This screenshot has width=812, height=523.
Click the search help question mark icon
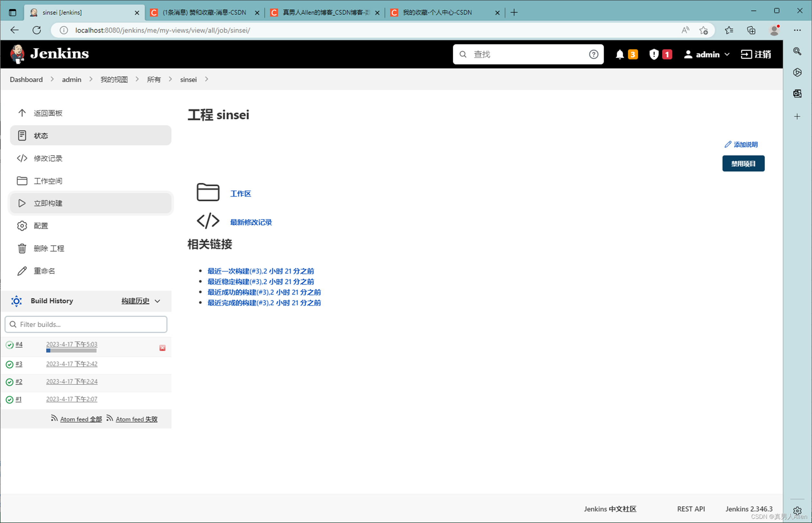tap(594, 54)
